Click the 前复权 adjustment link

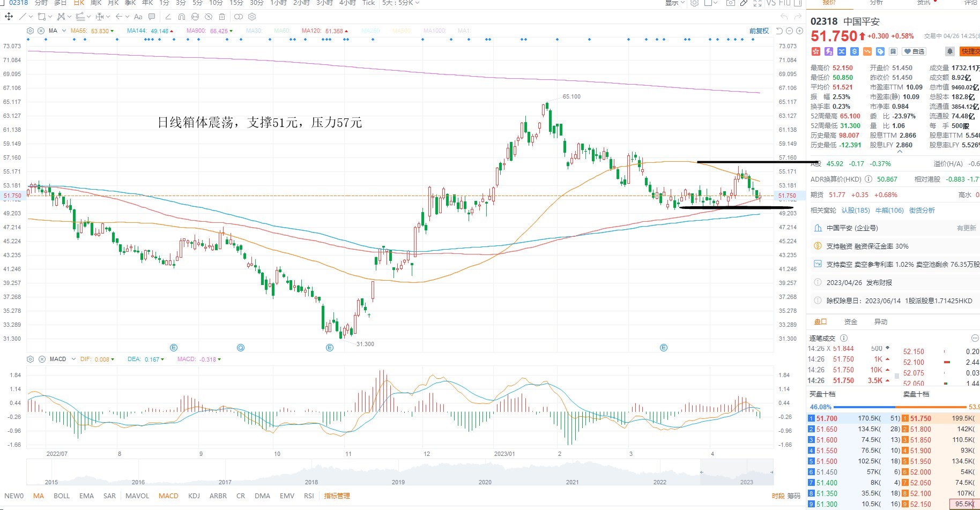759,31
